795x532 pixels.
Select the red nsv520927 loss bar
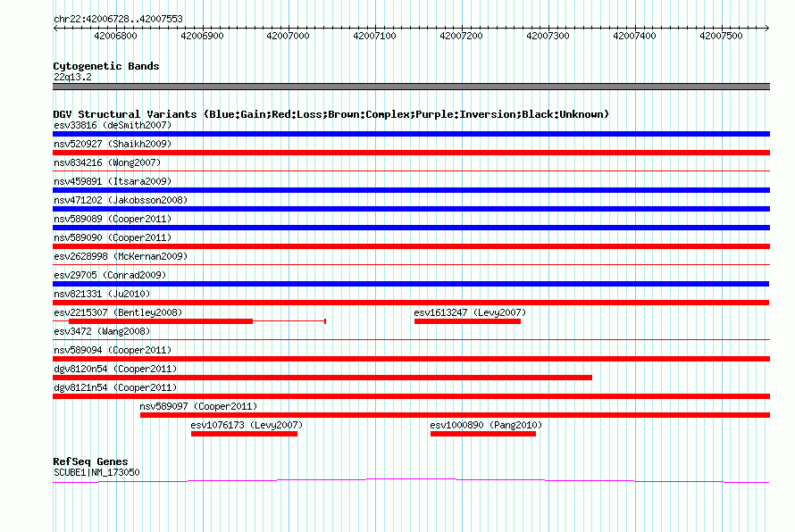pyautogui.click(x=411, y=153)
